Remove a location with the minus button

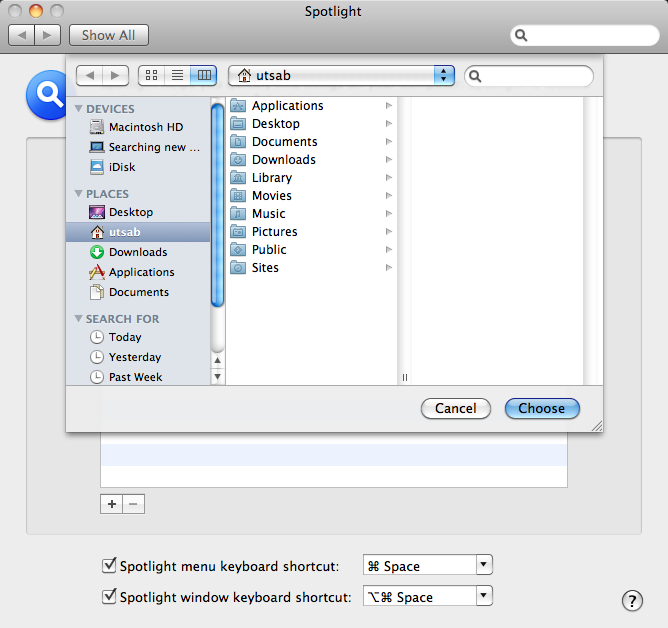(x=133, y=504)
